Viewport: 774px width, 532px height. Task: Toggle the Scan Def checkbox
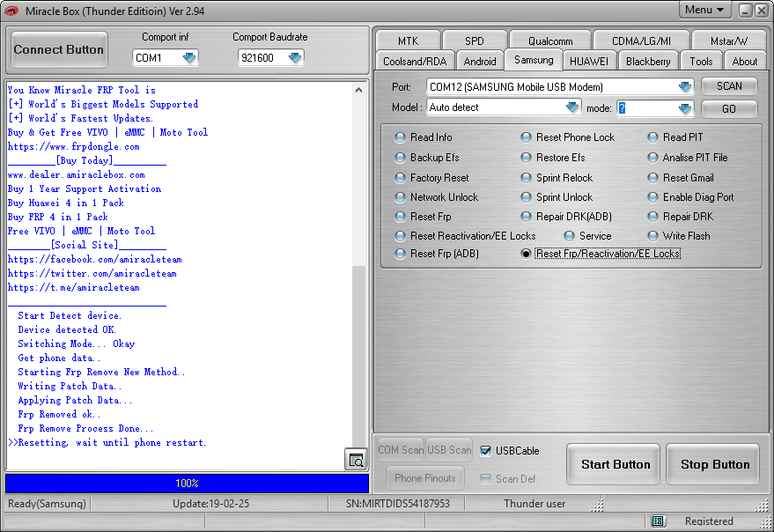click(x=486, y=478)
